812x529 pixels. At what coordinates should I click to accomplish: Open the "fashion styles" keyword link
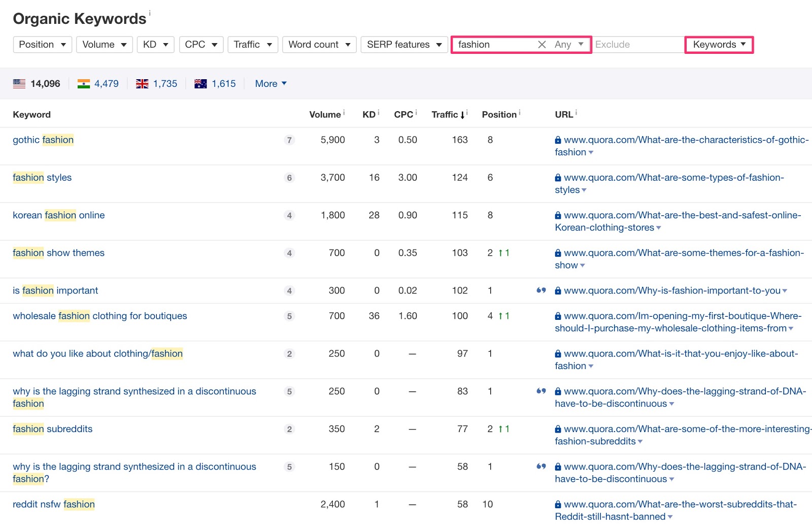42,177
